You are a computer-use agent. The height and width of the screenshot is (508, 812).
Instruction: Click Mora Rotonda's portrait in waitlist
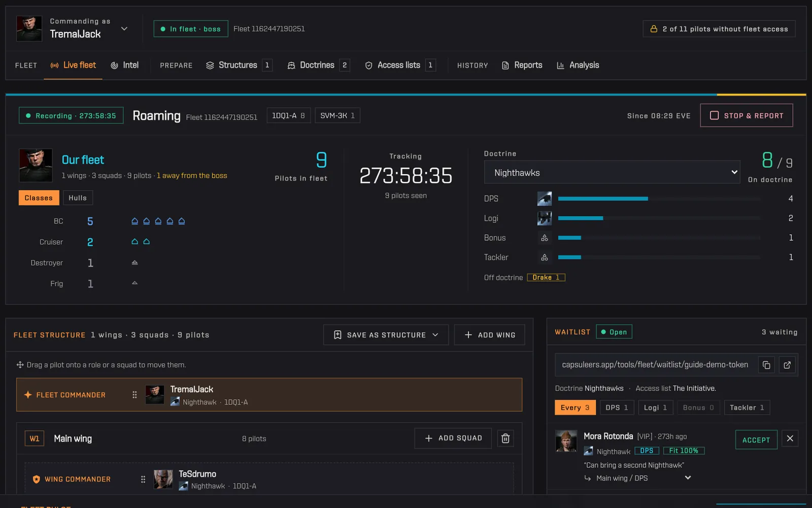point(566,441)
